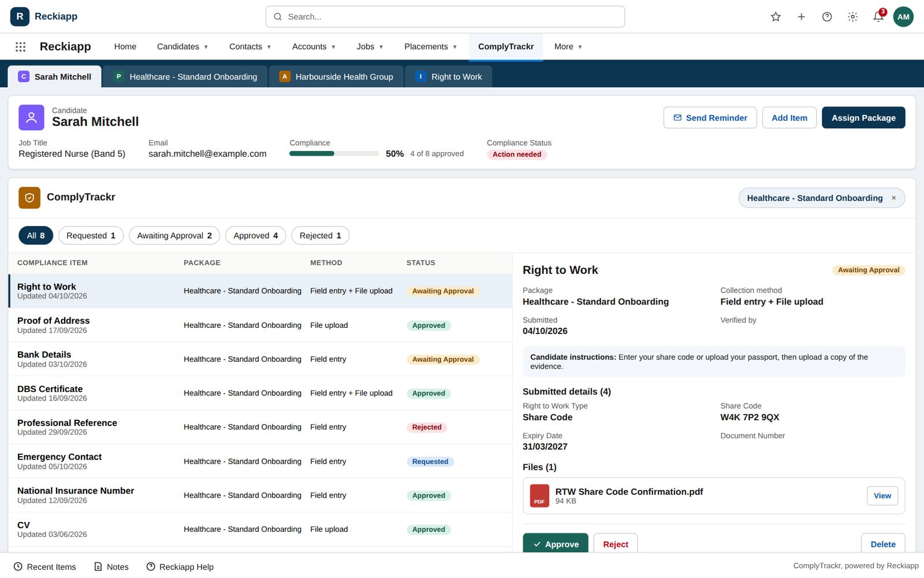
Task: Open the app launcher grid icon
Action: [20, 47]
